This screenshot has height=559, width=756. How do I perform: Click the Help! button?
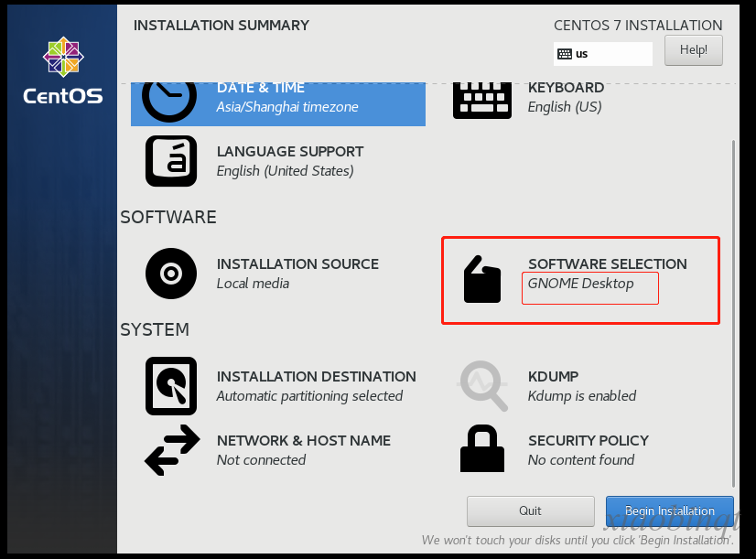coord(694,50)
